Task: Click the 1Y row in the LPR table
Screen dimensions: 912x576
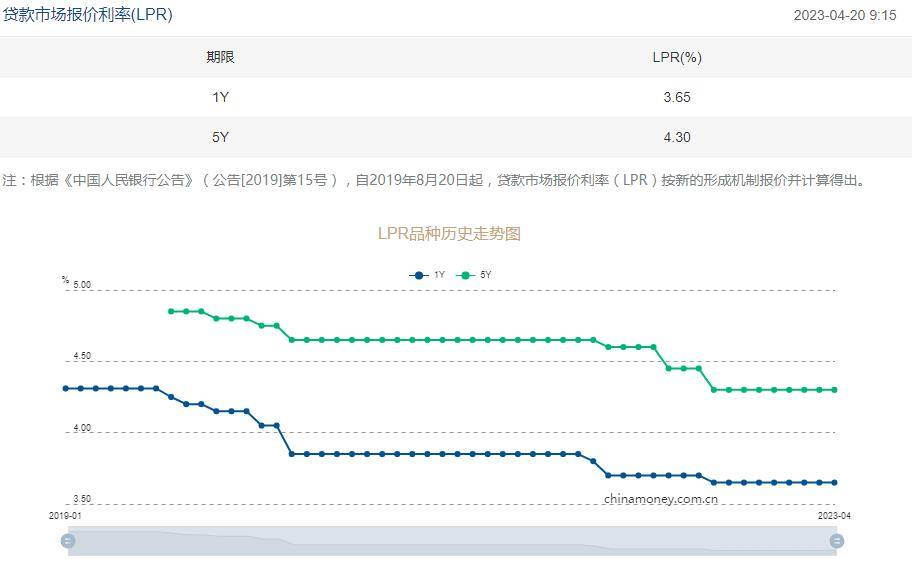Action: coord(456,97)
